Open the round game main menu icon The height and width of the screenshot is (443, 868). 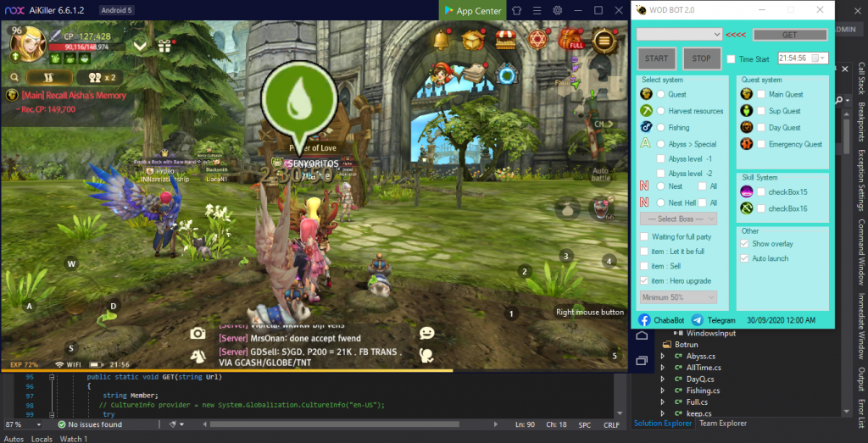pos(604,40)
